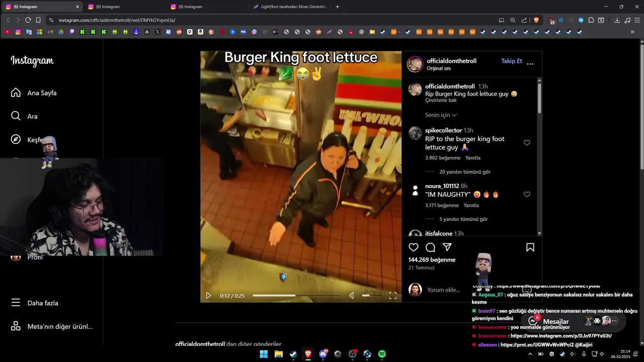Open Steam from taskbar
This screenshot has width=644, height=362.
pyautogui.click(x=293, y=354)
